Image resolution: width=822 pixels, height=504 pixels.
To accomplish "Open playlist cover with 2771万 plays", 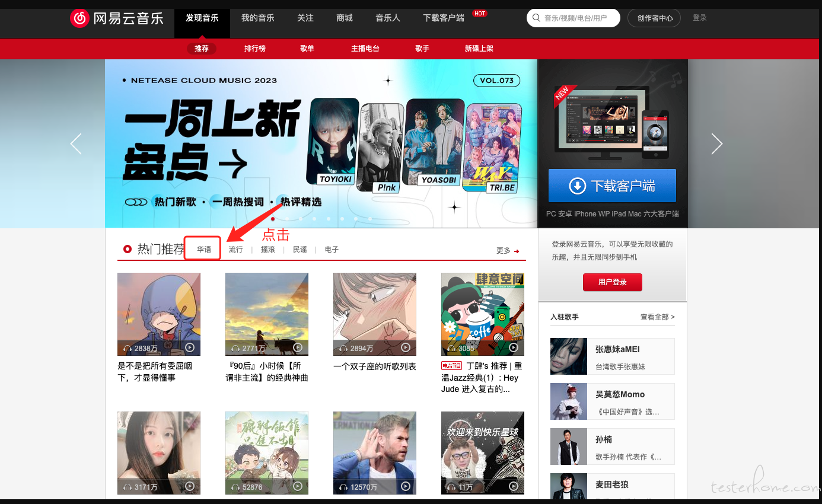I will [x=267, y=314].
